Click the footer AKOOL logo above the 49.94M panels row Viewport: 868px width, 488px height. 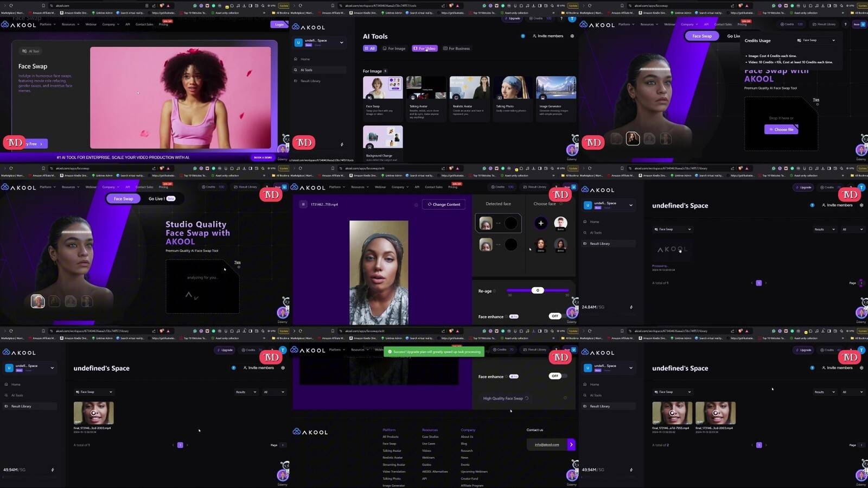tap(310, 432)
